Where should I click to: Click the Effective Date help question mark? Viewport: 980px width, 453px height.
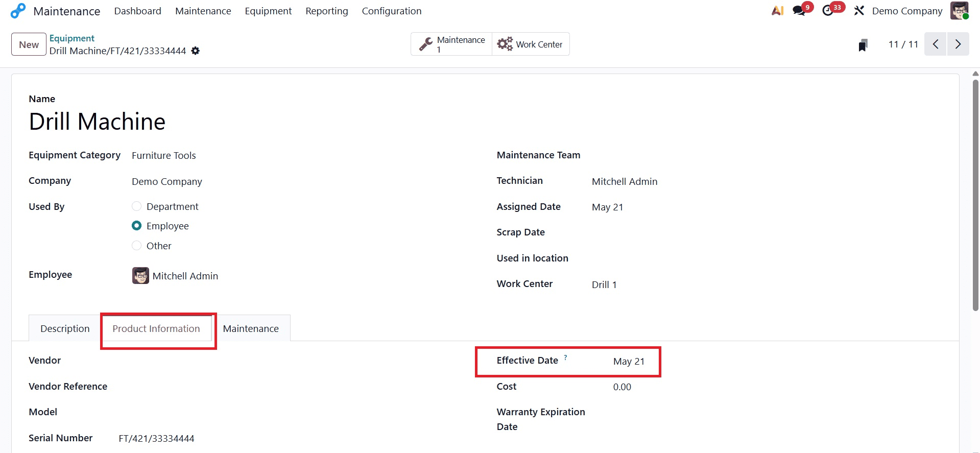(565, 357)
